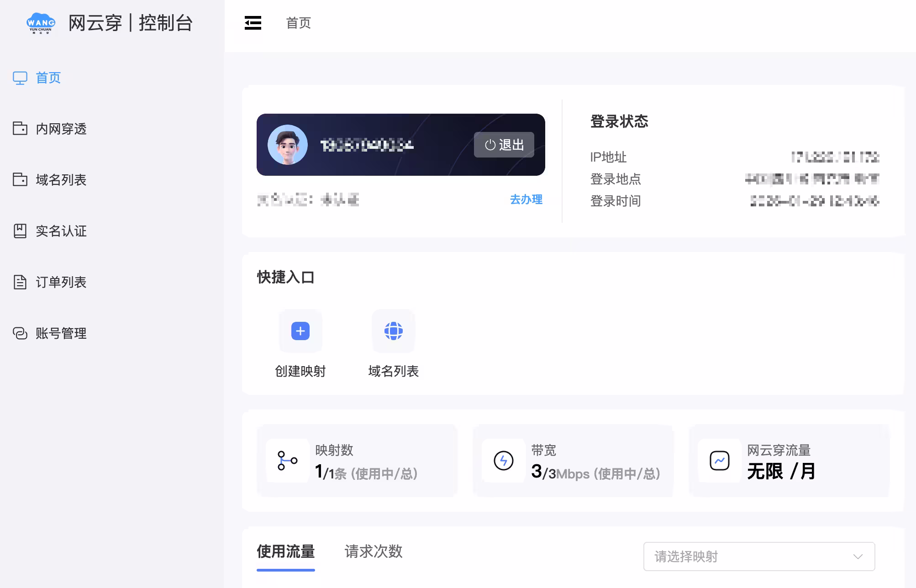The image size is (916, 588).
Task: Click the 网云穿流量 chart icon
Action: [x=720, y=461]
